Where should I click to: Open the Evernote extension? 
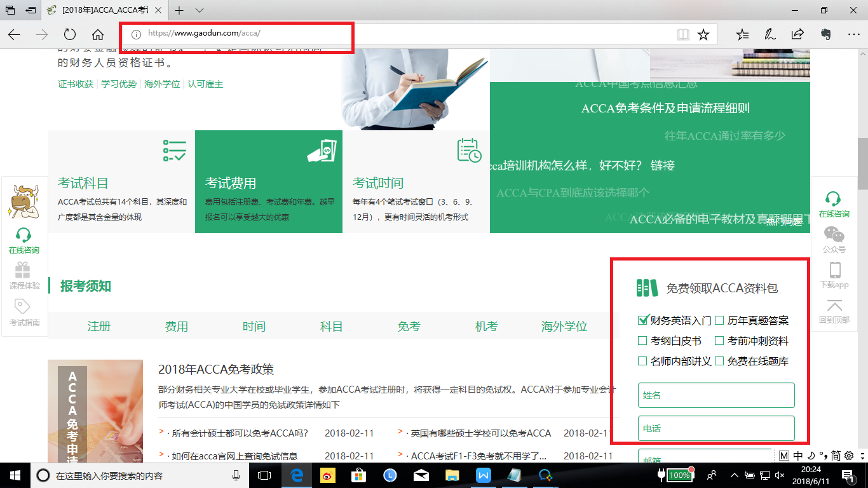[825, 34]
